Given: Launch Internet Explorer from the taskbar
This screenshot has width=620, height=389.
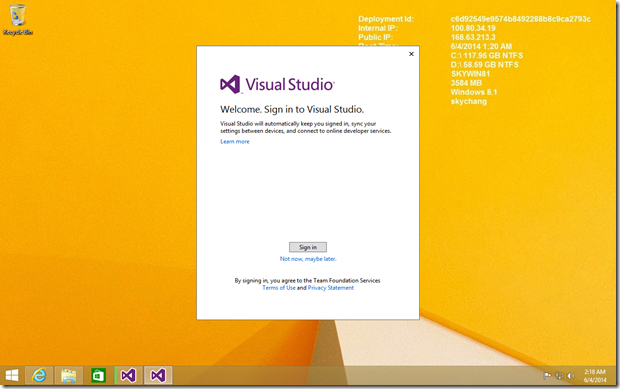Looking at the screenshot, I should pyautogui.click(x=39, y=375).
